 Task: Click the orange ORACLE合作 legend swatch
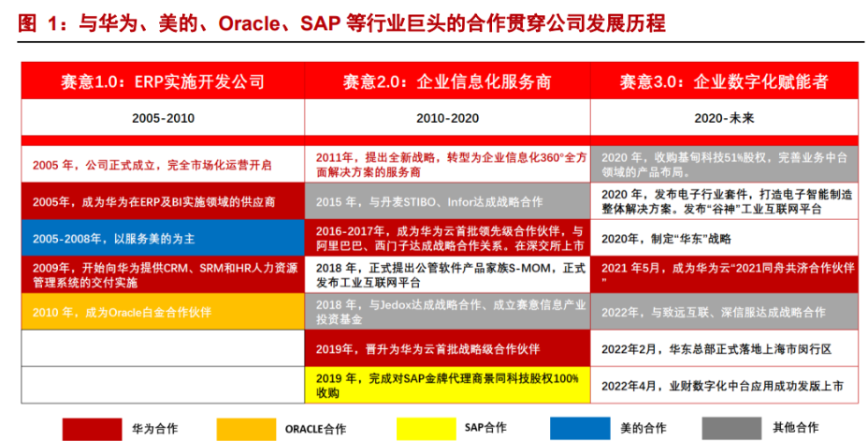coord(246,429)
